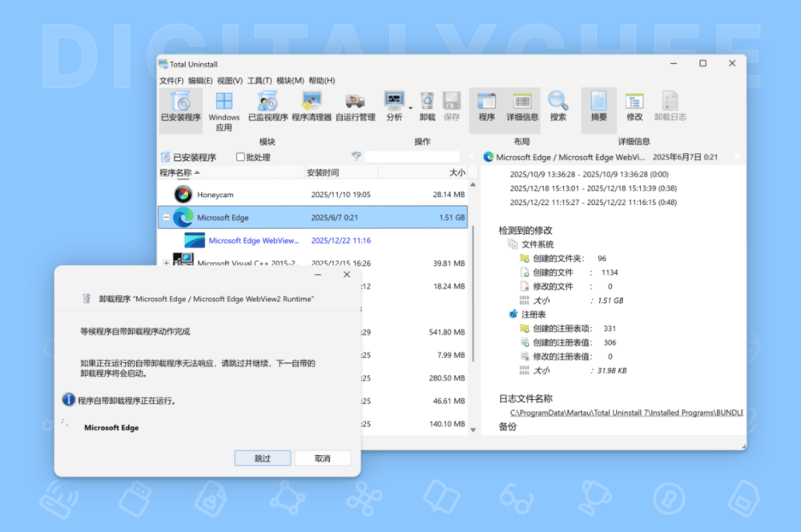Click the 取消 cancel button
This screenshot has width=801, height=532.
point(322,458)
